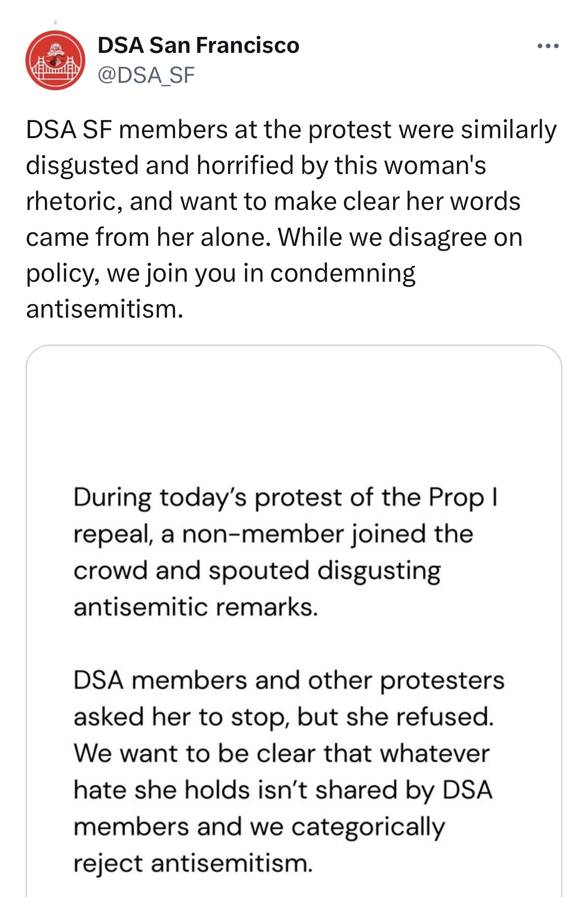Click the Golden Gate bridge logo picture
The height and width of the screenshot is (897, 588).
click(x=55, y=60)
